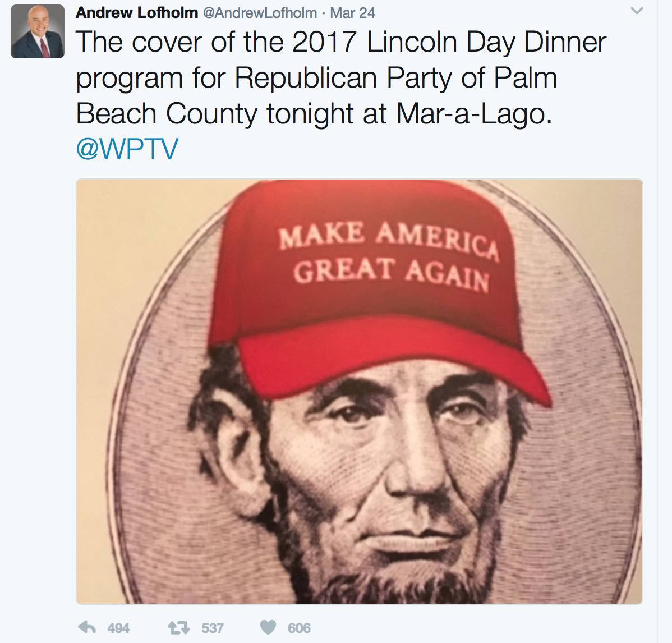Screen dimensions: 672x643
Task: Like the tweet with heart icon
Action: click(x=268, y=627)
